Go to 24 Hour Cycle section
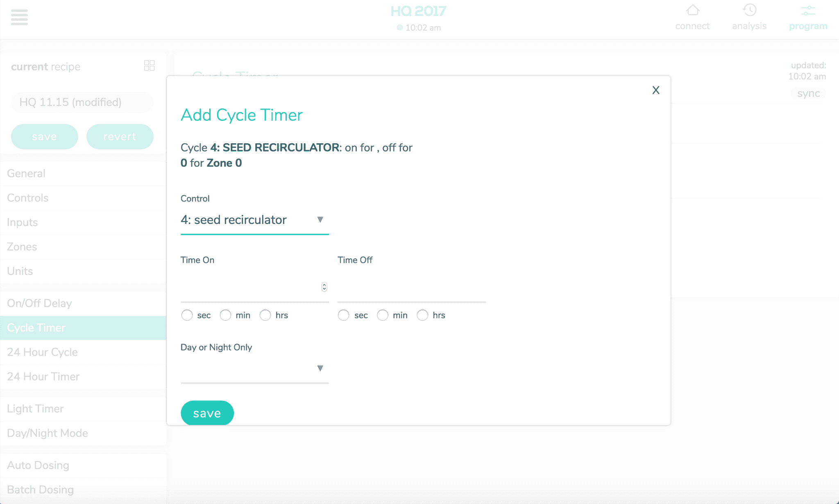 pos(42,352)
